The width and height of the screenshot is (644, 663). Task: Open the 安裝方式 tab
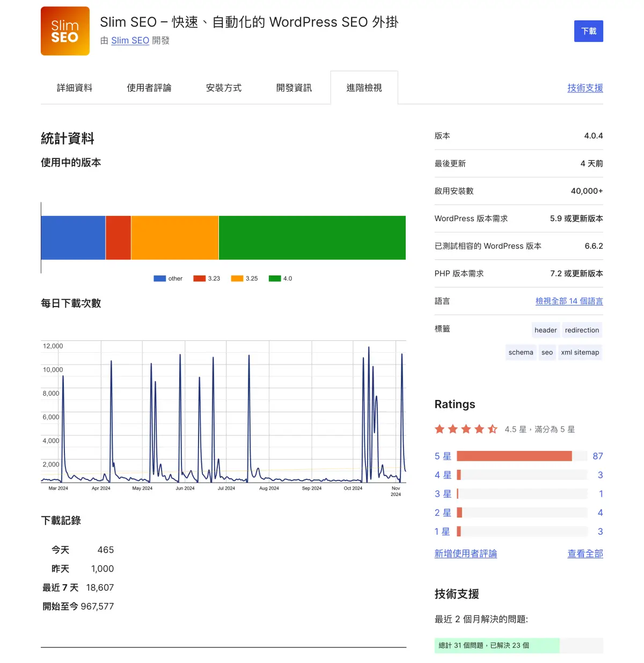coord(224,88)
